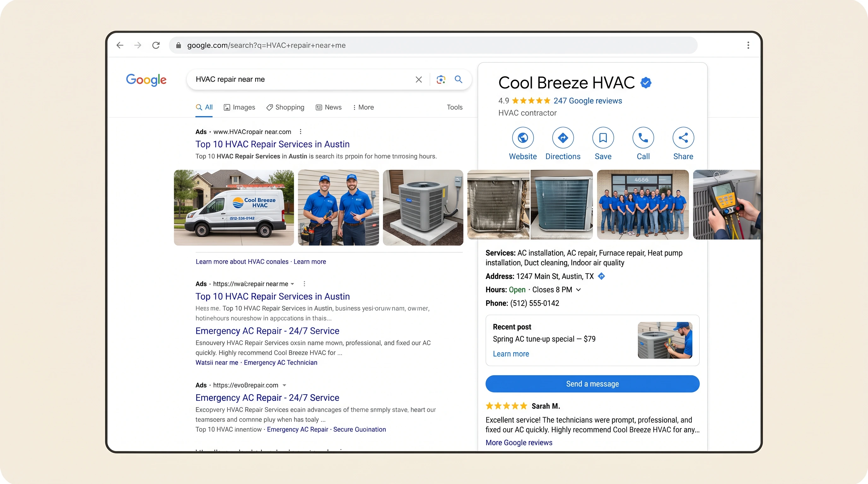Open first ad title Top 10 HVAC Repair Services
Viewport: 868px width, 484px height.
(272, 144)
